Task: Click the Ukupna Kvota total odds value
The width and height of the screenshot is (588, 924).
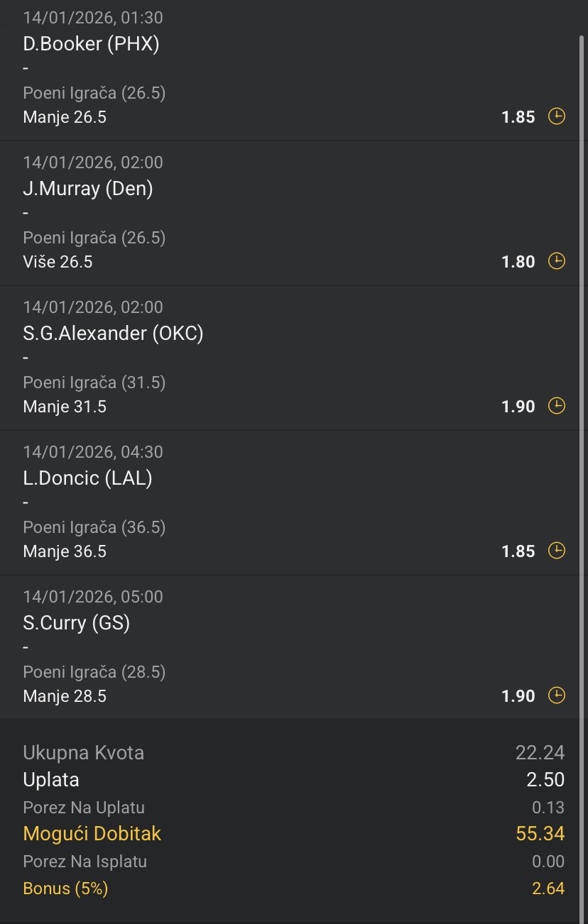Action: pyautogui.click(x=540, y=753)
